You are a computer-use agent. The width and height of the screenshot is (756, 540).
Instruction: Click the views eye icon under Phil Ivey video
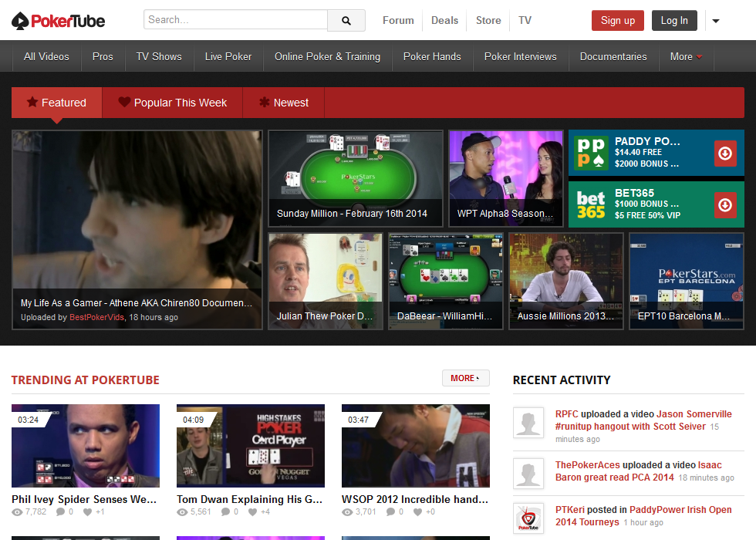click(17, 512)
